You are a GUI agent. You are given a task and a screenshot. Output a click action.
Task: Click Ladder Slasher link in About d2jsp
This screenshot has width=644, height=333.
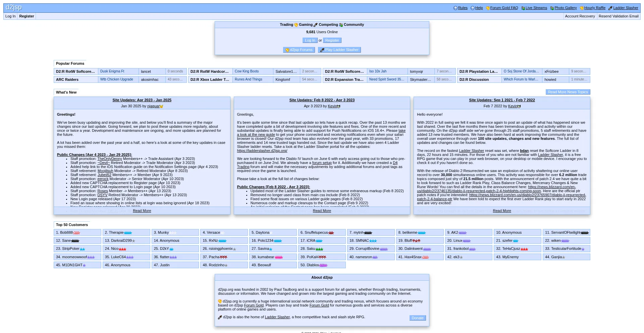click(x=277, y=317)
